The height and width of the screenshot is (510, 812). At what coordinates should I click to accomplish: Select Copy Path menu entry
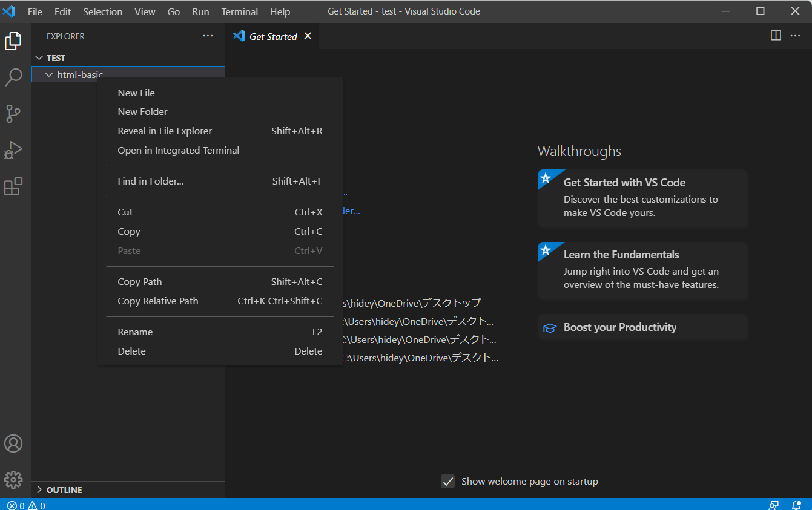[x=220, y=281]
